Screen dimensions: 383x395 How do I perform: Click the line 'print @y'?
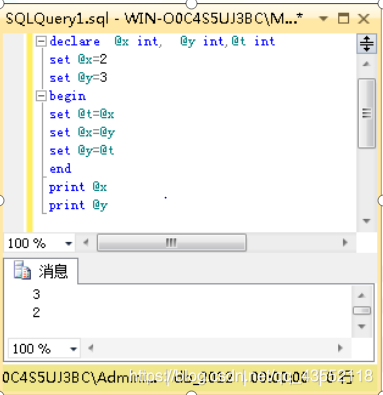click(x=78, y=205)
